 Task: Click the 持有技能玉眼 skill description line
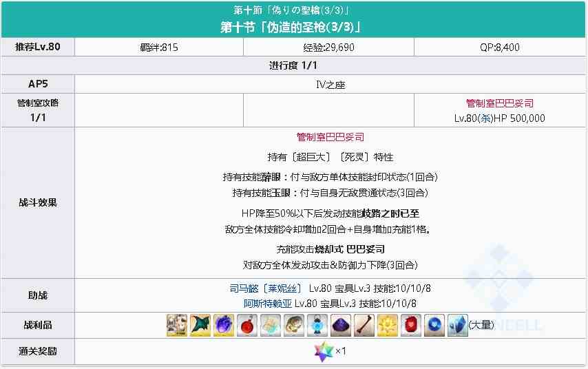coord(330,193)
